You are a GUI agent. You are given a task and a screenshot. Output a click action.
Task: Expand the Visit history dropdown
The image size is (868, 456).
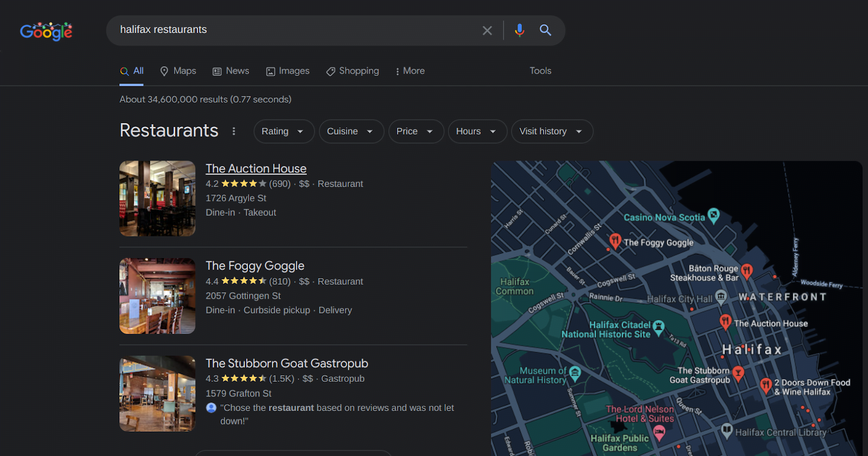point(552,131)
